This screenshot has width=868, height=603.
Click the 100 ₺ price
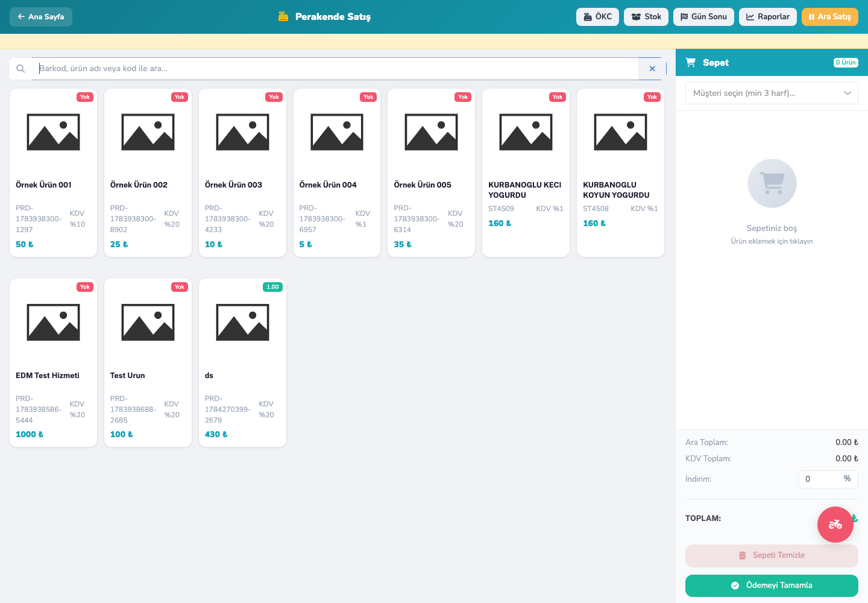122,434
